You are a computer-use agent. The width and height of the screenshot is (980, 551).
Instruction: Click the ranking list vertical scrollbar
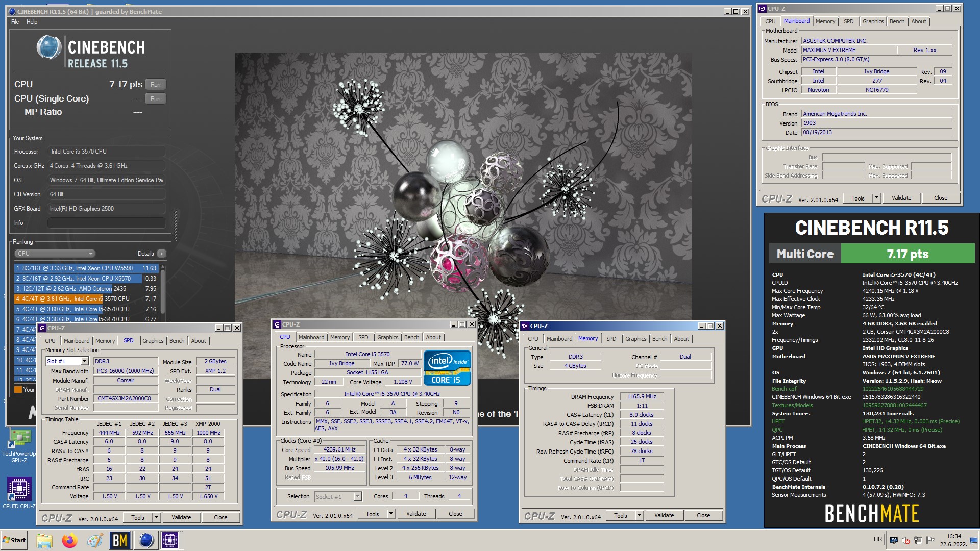pyautogui.click(x=163, y=292)
